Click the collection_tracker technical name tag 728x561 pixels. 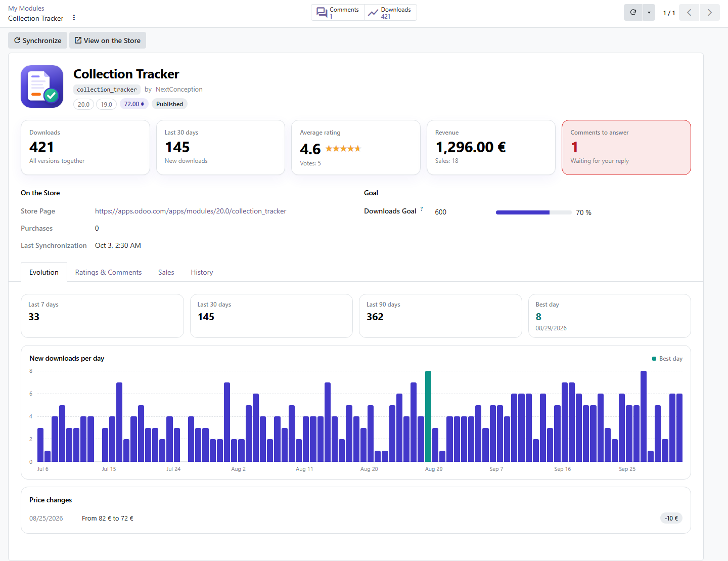[107, 90]
